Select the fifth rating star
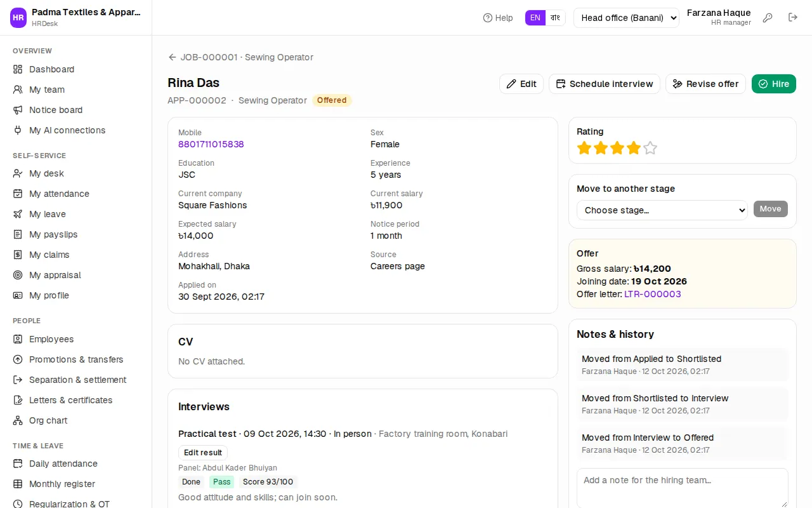Screen dimensions: 812x508 pos(650,148)
